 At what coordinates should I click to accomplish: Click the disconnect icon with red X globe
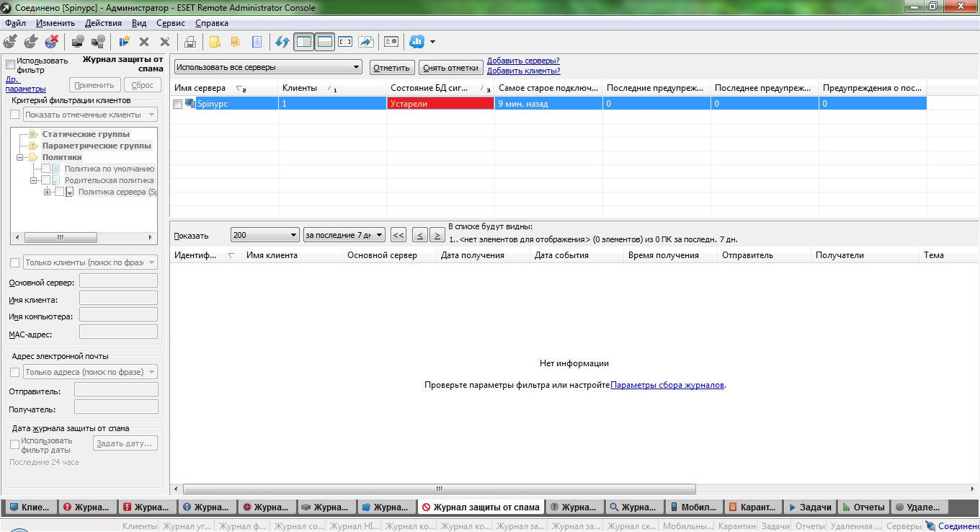52,42
